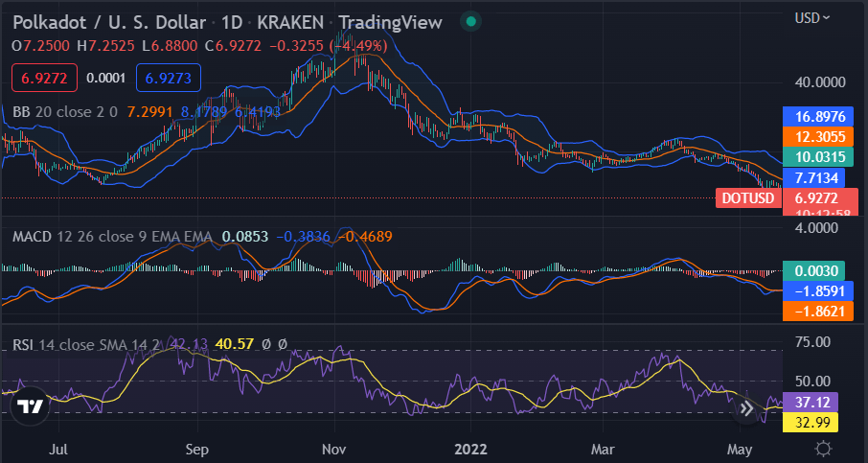
Task: Select the Polkadot / U. S. Dollar title
Action: pyautogui.click(x=109, y=22)
